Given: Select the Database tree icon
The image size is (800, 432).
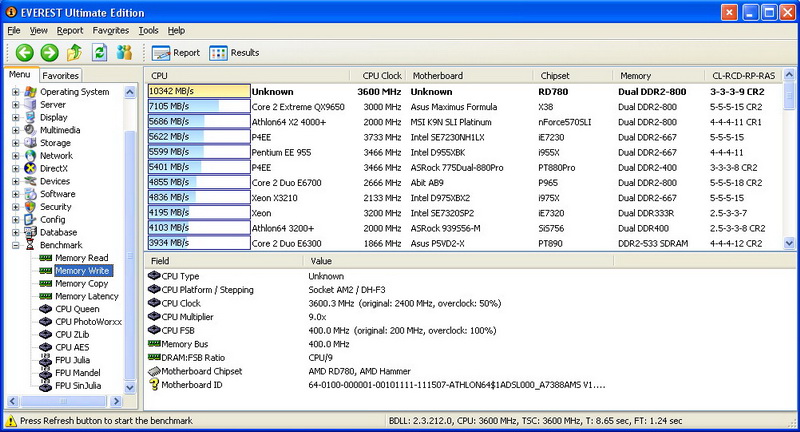Looking at the screenshot, I should point(31,232).
